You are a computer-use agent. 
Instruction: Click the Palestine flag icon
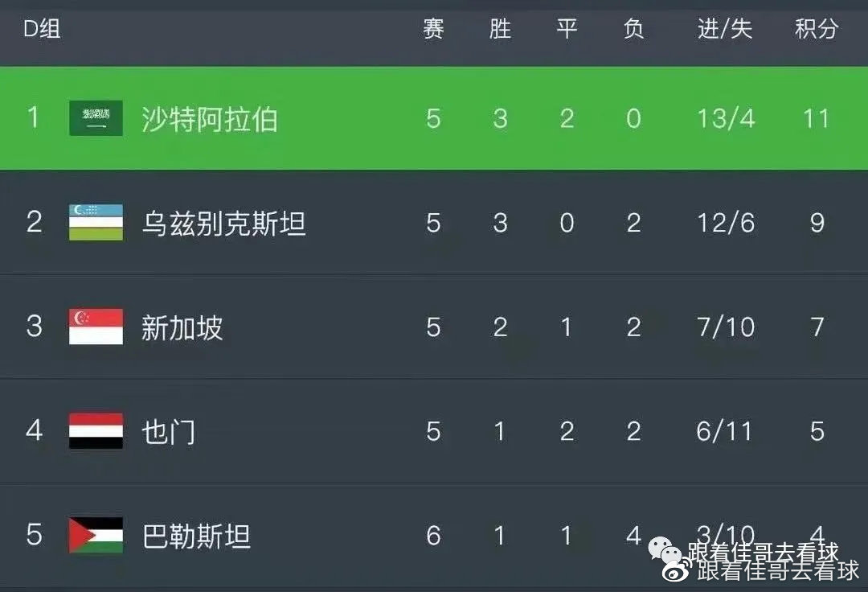tap(94, 536)
